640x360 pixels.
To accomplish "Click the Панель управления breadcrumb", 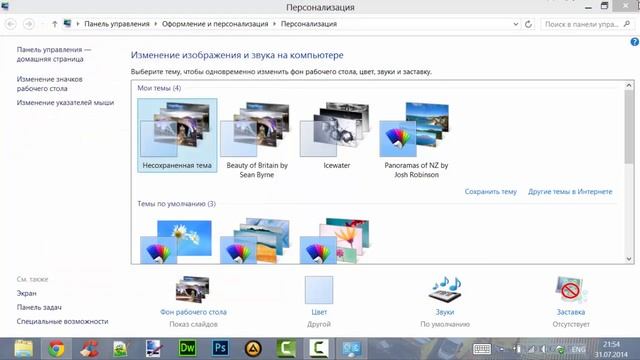I will pos(117,24).
